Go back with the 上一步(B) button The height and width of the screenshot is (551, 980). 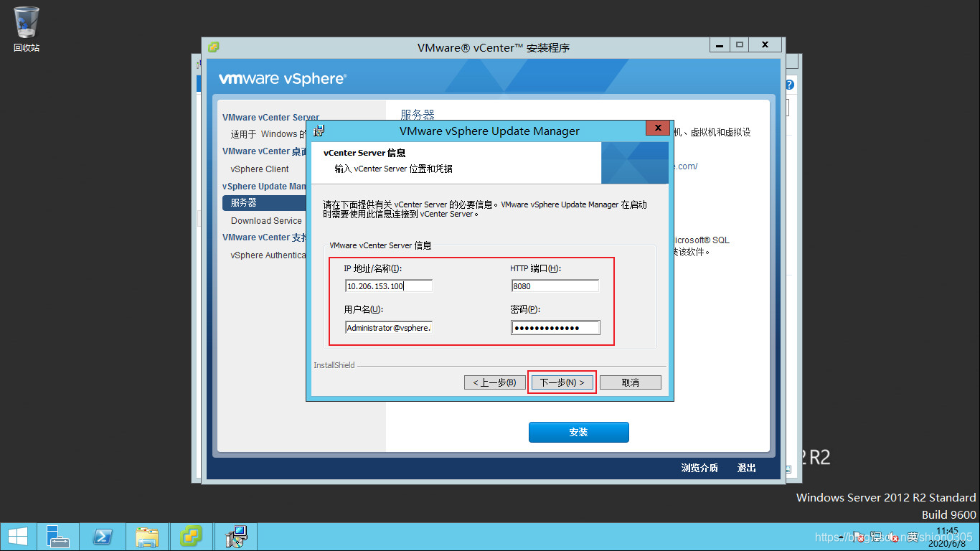[x=494, y=382]
